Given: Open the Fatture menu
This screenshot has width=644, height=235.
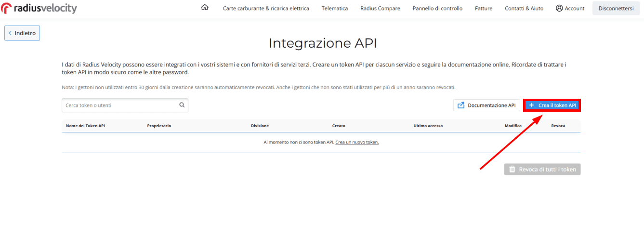Looking at the screenshot, I should [x=484, y=8].
